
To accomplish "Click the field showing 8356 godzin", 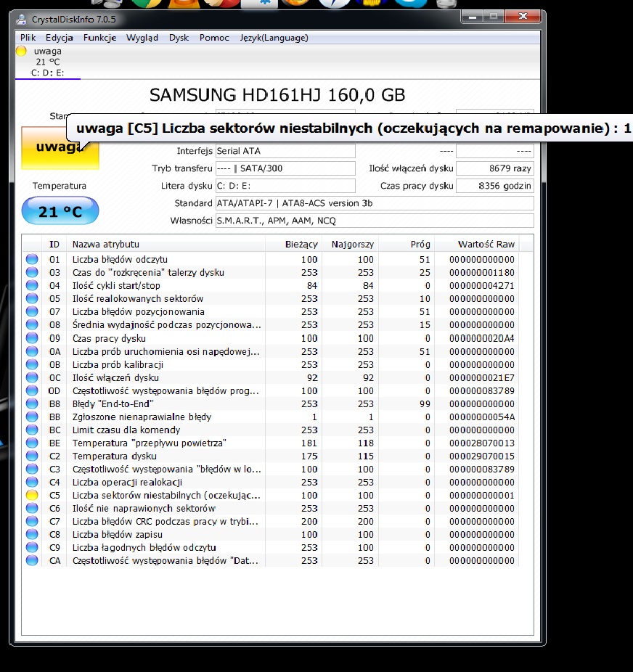I will 495,186.
